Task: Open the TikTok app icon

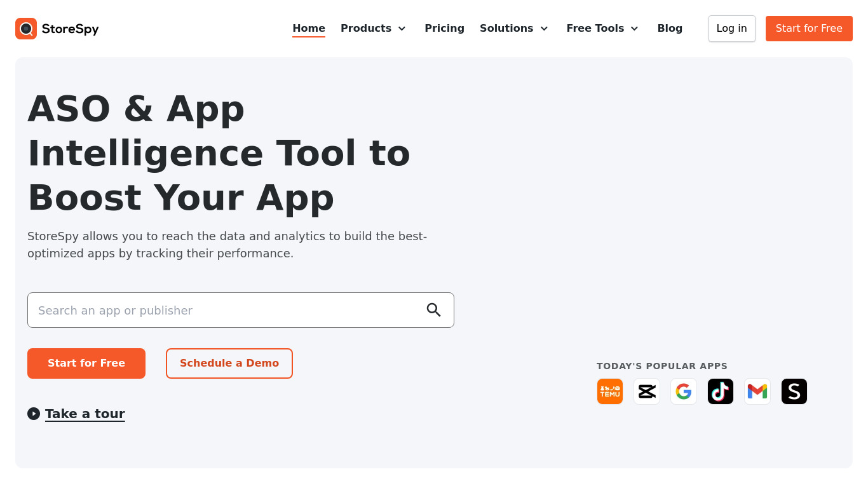Action: point(721,391)
